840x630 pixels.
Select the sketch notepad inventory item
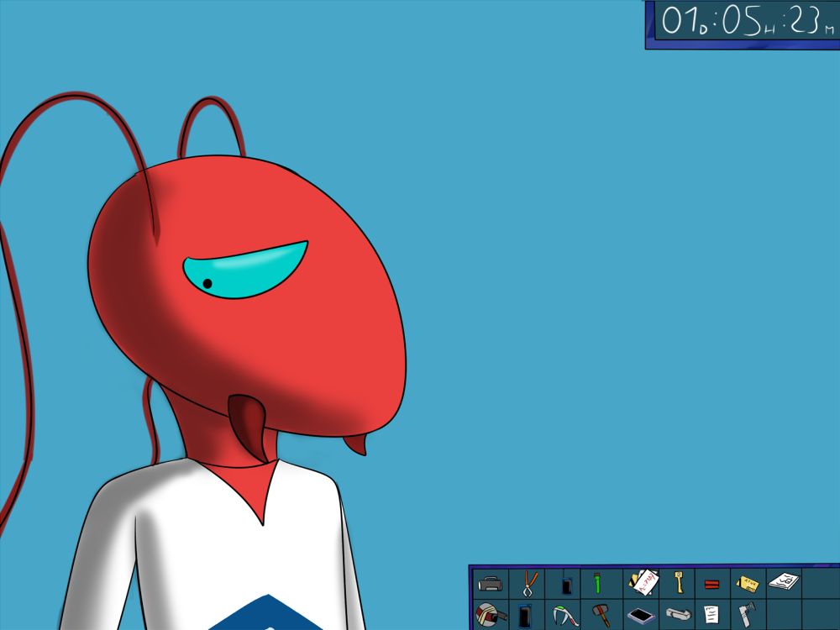[x=784, y=582]
